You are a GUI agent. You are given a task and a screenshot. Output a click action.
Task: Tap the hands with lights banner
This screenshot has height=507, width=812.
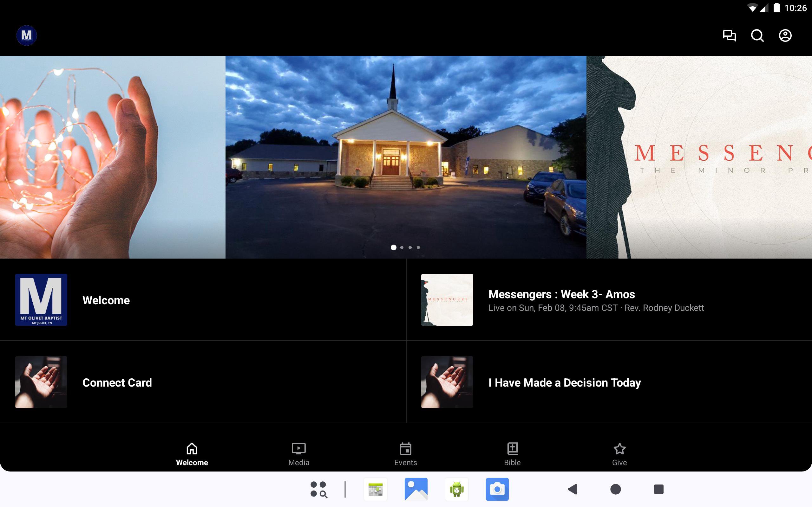point(112,157)
